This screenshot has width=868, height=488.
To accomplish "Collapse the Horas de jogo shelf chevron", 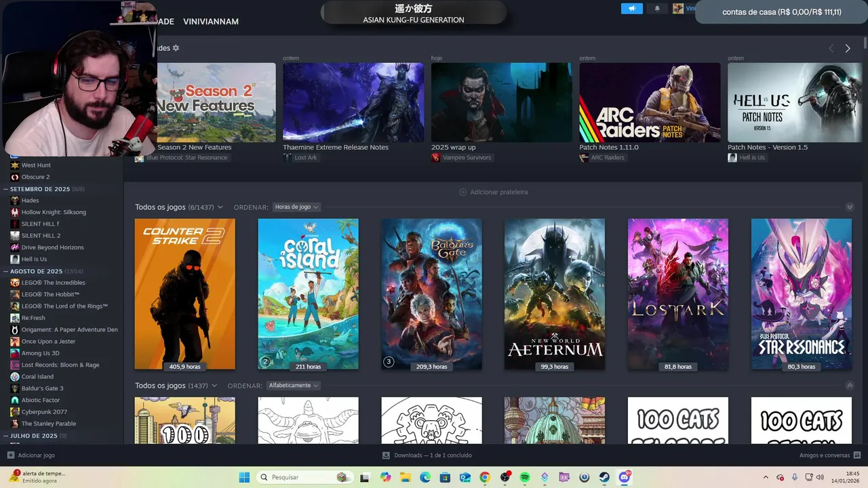I will click(850, 207).
